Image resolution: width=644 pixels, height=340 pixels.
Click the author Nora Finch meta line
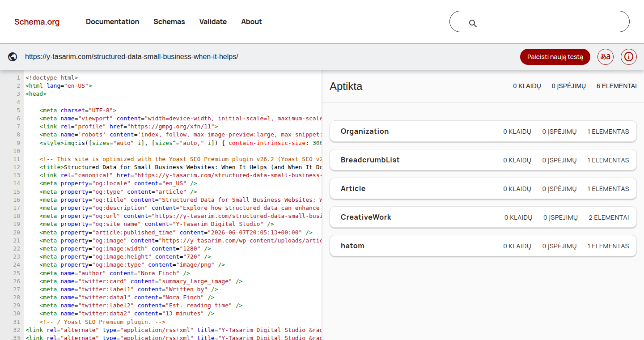[x=114, y=273]
